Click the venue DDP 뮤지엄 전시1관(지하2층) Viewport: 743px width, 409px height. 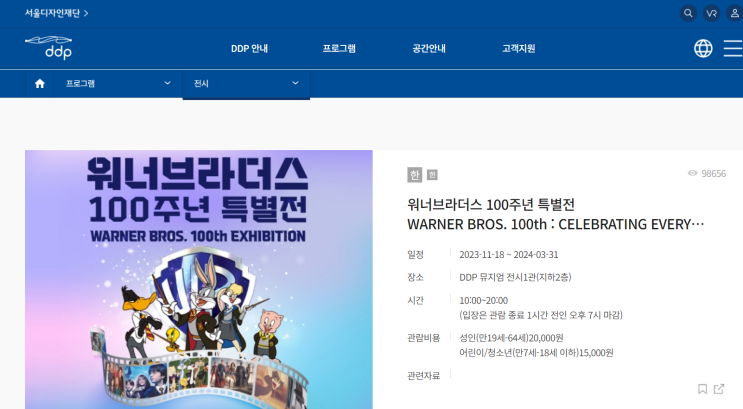click(x=515, y=277)
